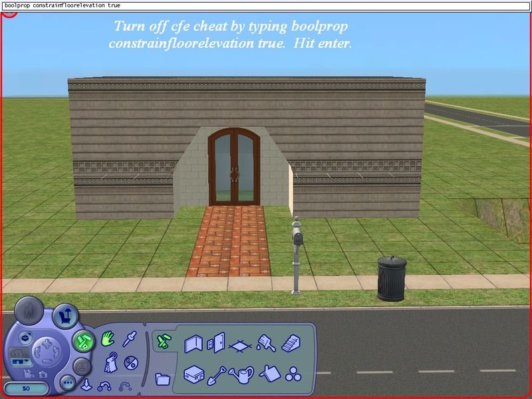Open the Foundation build category
Screen dimensions: 532x399
pyautogui.click(x=194, y=374)
